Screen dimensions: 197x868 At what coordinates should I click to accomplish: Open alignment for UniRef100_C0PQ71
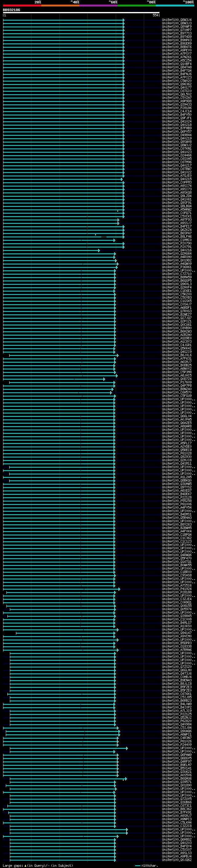177,213
